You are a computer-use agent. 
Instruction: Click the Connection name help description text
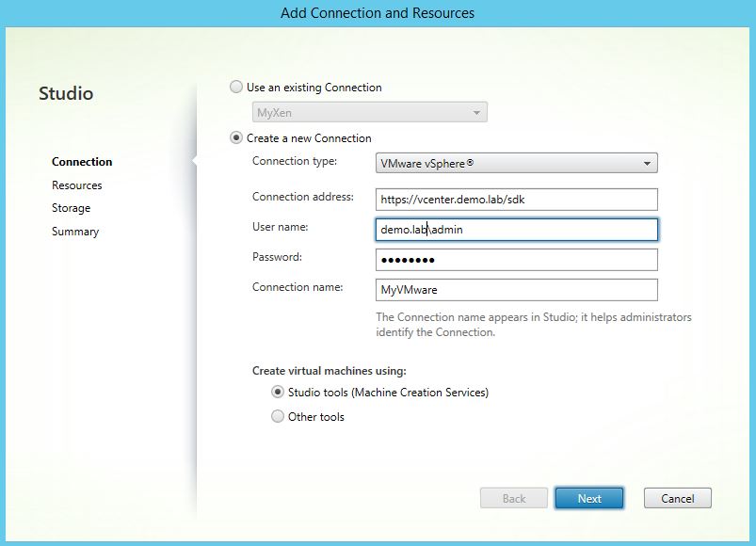(x=533, y=325)
